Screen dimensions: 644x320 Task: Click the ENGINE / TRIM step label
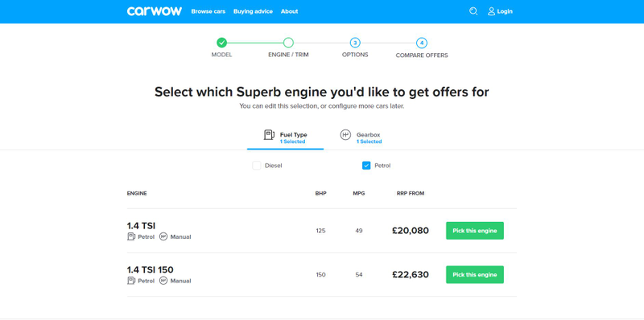288,55
